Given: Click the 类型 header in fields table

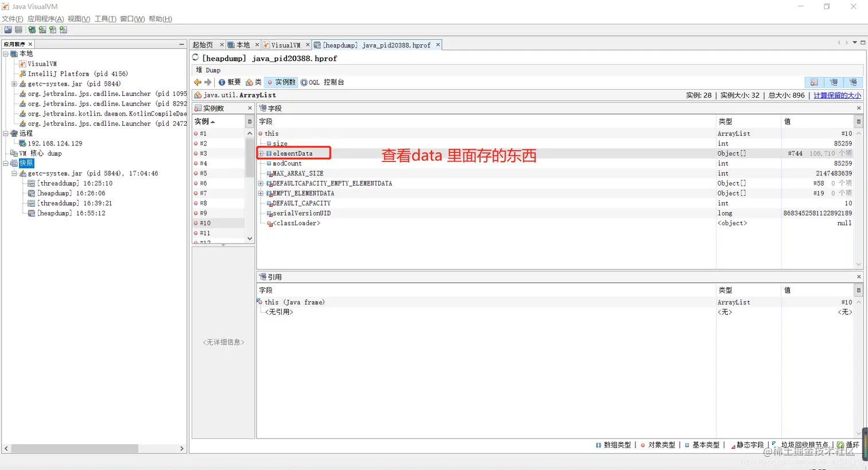Looking at the screenshot, I should pyautogui.click(x=748, y=121).
